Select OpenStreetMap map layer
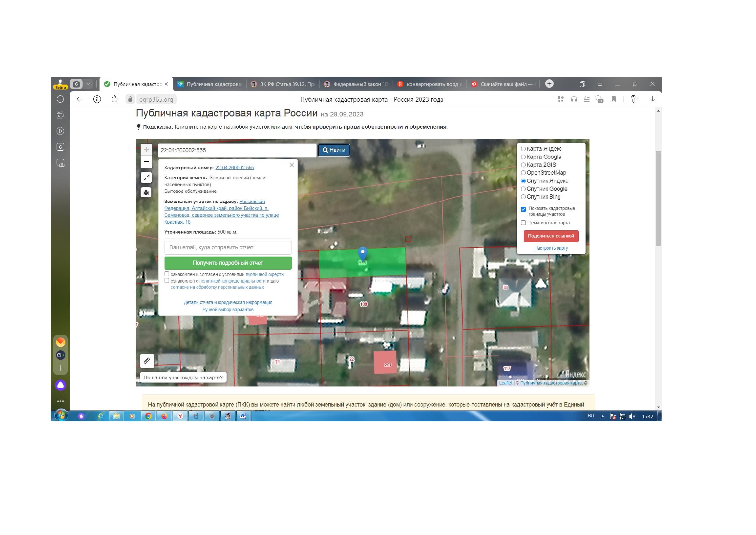 [523, 173]
